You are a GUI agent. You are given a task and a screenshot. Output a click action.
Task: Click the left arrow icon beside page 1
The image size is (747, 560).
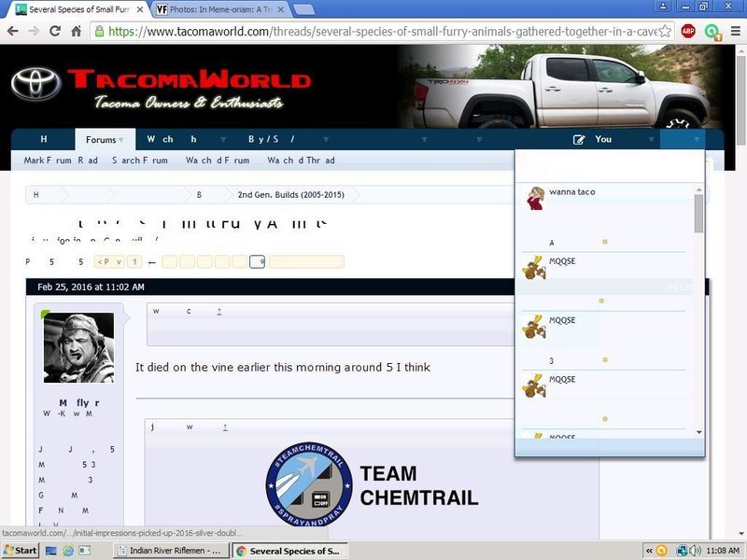tap(152, 262)
